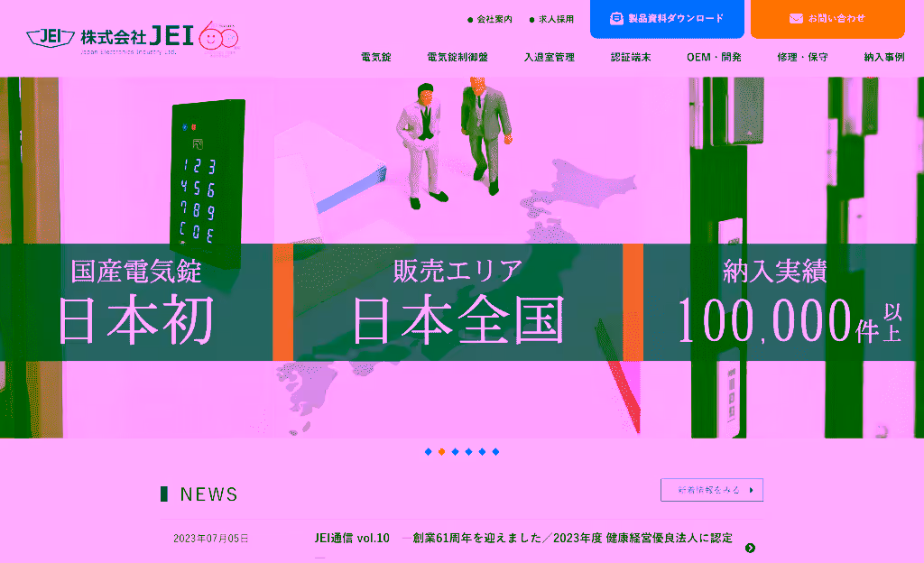Select the fourth carousel slide dot

click(469, 452)
